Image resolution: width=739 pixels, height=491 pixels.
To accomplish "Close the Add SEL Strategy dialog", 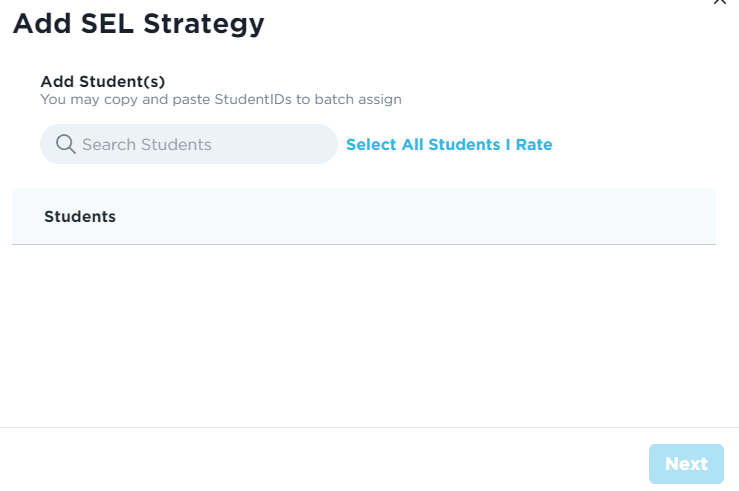I will [x=719, y=2].
